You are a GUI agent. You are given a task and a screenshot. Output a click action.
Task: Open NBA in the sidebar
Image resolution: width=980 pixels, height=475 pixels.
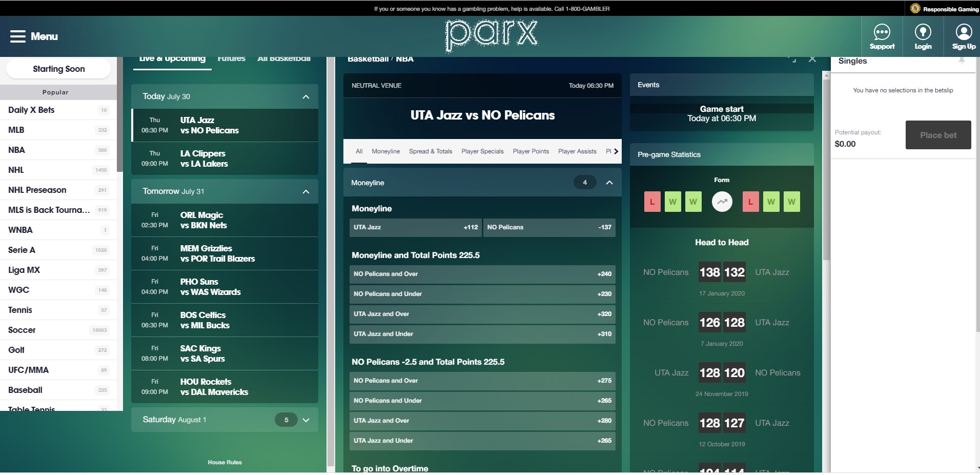[x=58, y=150]
